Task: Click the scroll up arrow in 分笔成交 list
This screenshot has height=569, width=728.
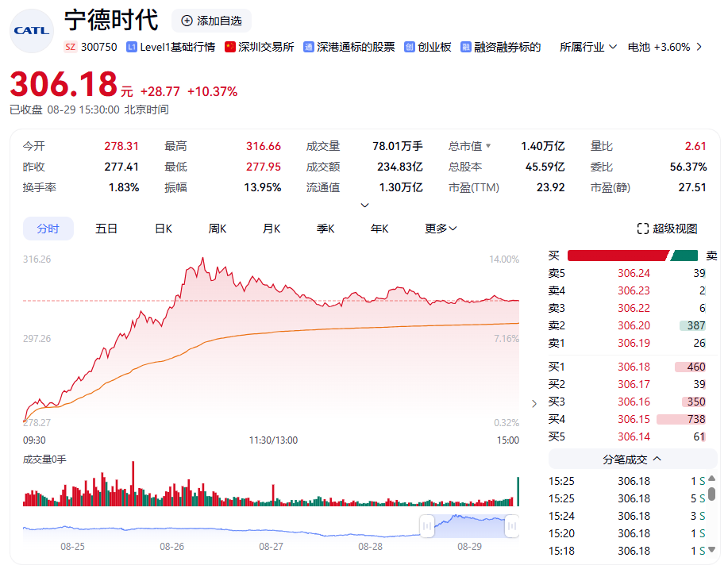Action: [x=712, y=479]
